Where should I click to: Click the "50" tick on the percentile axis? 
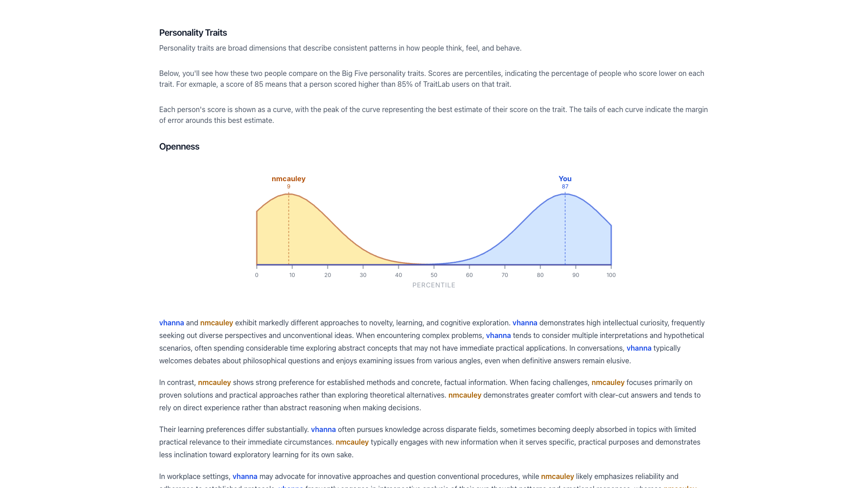(434, 275)
